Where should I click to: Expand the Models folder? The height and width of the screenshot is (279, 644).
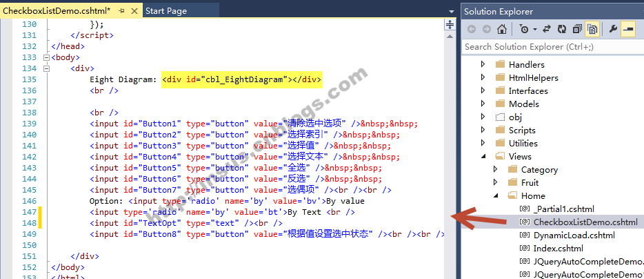[x=483, y=104]
